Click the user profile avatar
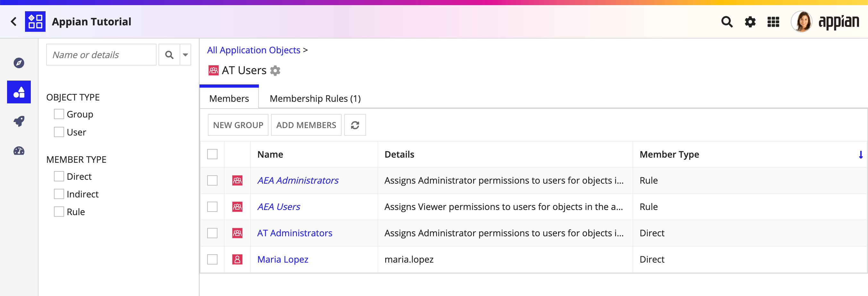The width and height of the screenshot is (868, 296). [802, 22]
